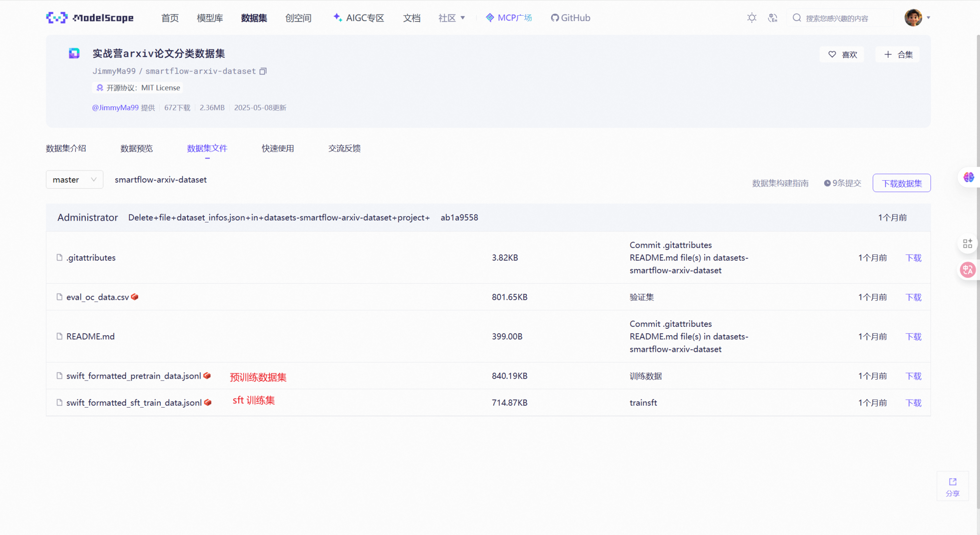The image size is (980, 535).
Task: Open the MCP广场 section via its icon
Action: 489,18
